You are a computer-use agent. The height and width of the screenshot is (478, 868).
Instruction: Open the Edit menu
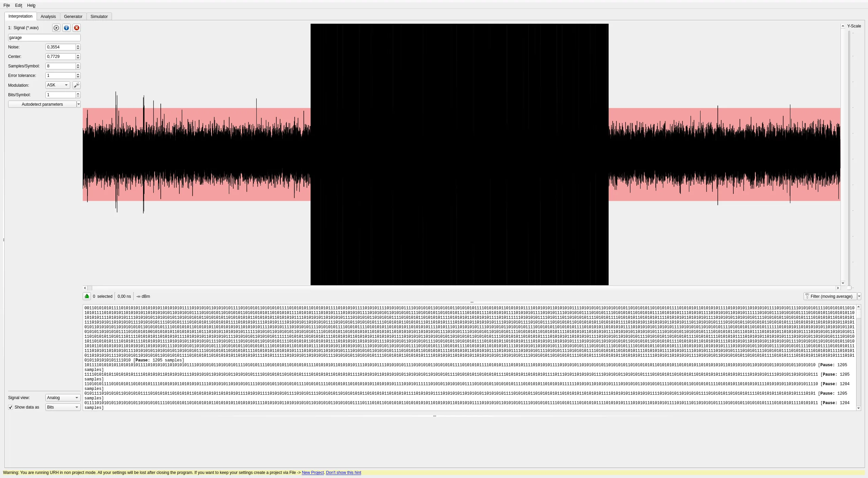pyautogui.click(x=19, y=5)
